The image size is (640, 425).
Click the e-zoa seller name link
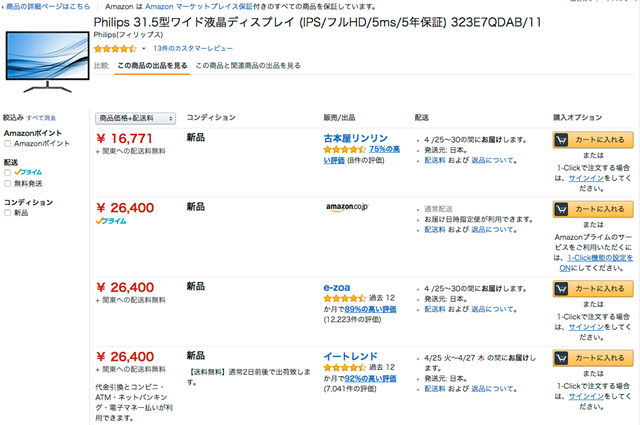335,287
